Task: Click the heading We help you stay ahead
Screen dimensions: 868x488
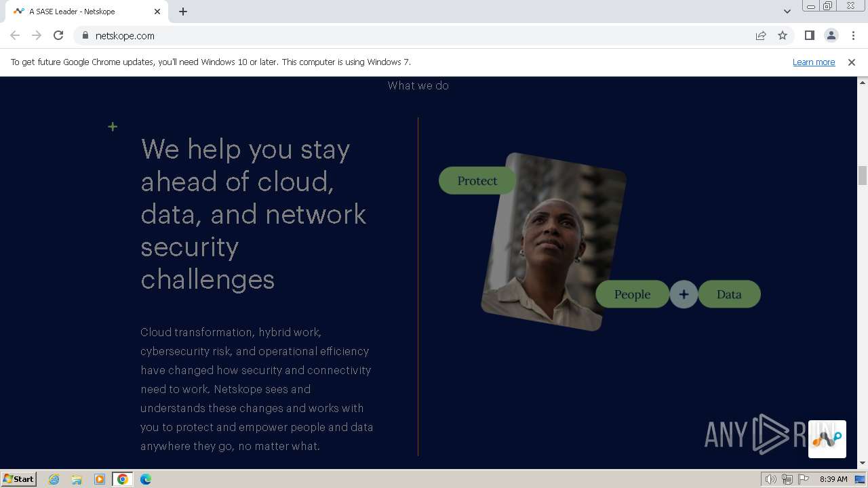Action: coord(254,214)
